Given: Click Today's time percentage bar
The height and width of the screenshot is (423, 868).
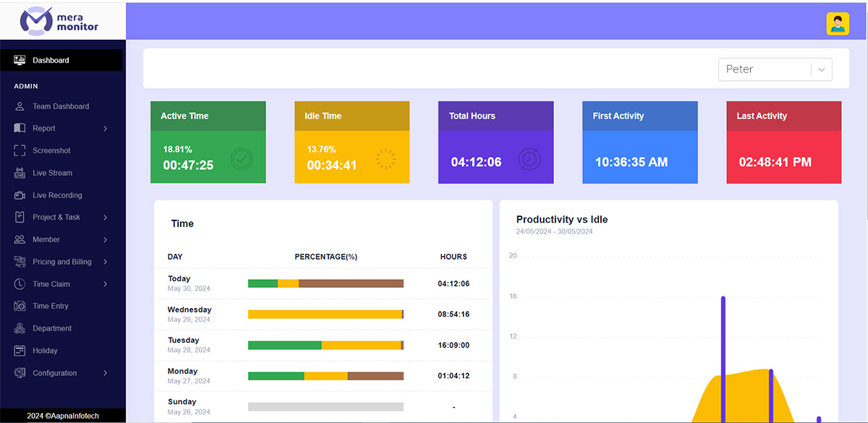Looking at the screenshot, I should pyautogui.click(x=325, y=283).
